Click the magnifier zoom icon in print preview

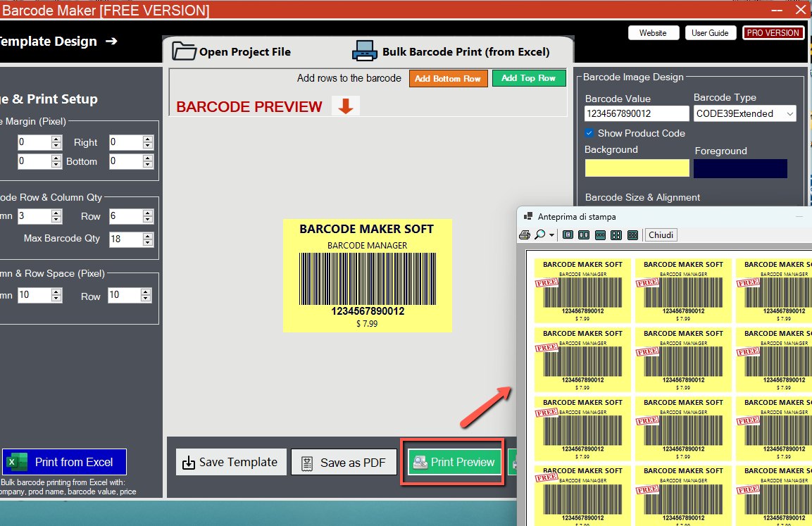(x=539, y=235)
